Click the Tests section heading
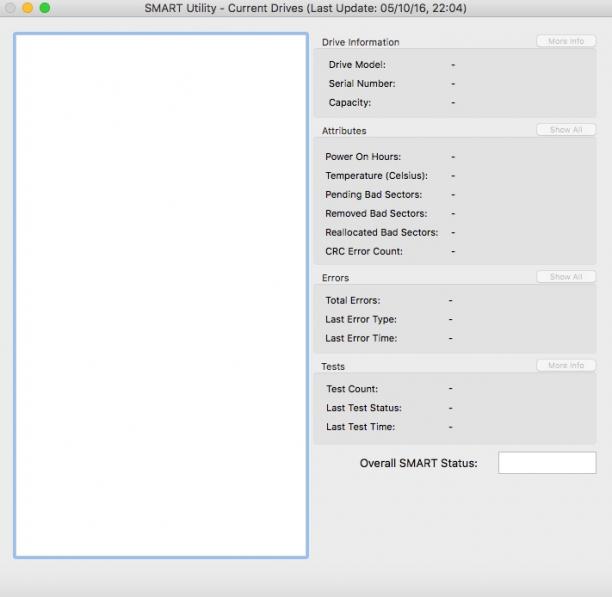Image resolution: width=612 pixels, height=597 pixels. click(x=333, y=366)
